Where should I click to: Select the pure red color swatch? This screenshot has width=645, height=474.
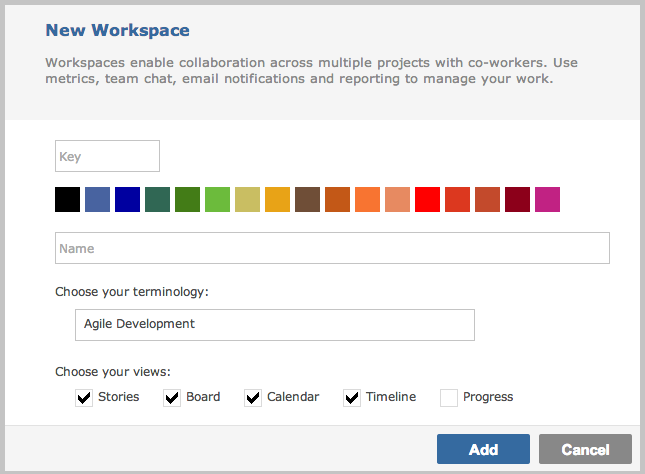[x=427, y=200]
